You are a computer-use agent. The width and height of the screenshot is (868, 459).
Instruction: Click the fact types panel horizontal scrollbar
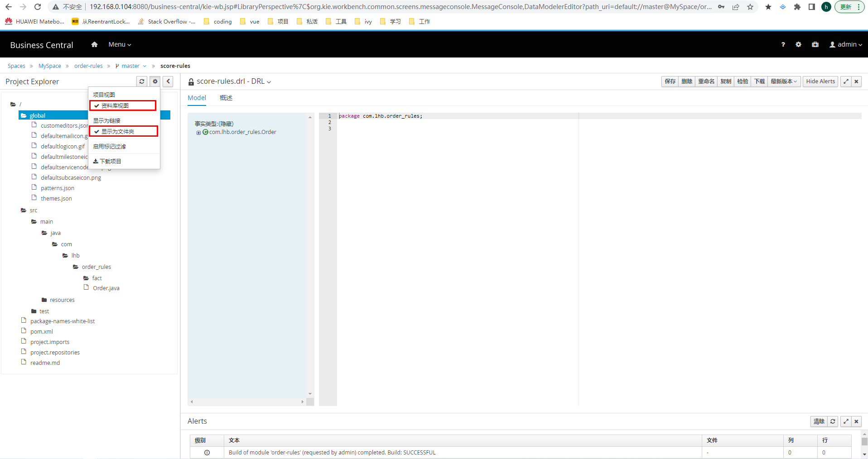247,402
